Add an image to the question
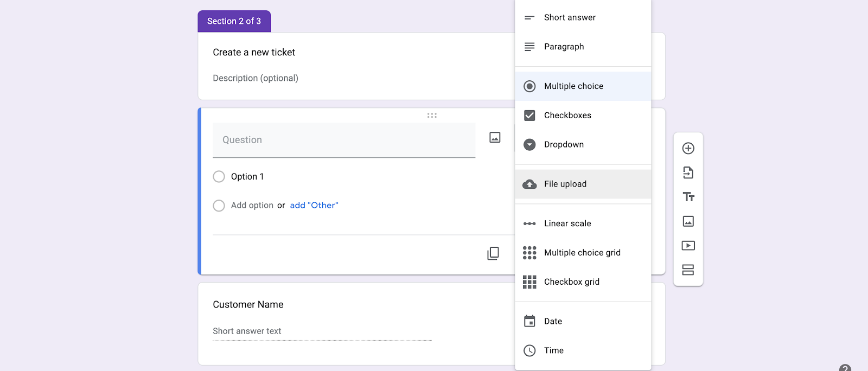868x371 pixels. [x=495, y=138]
